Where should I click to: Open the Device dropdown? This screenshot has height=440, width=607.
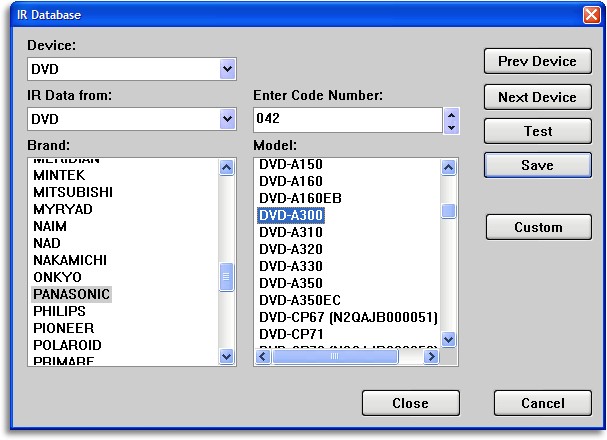pos(227,70)
